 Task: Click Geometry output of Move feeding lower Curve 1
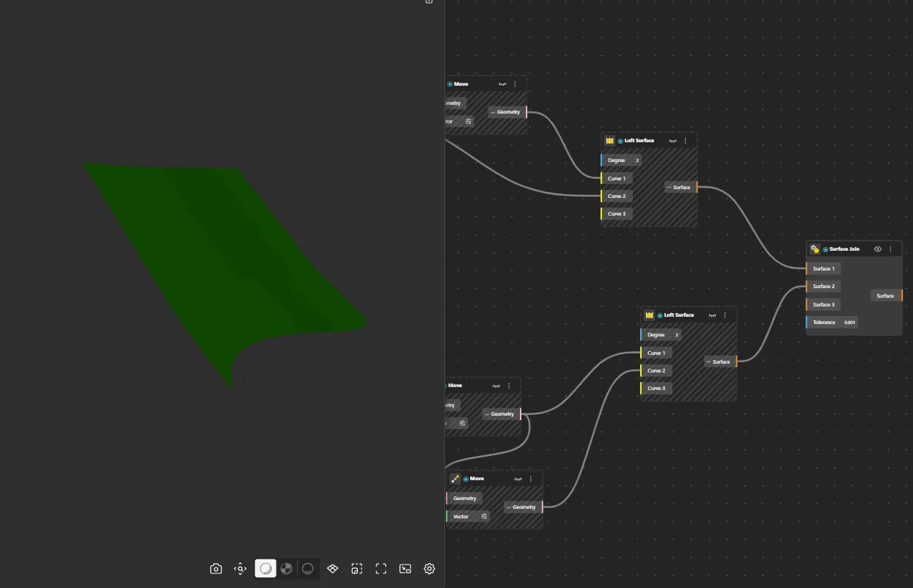pos(502,414)
